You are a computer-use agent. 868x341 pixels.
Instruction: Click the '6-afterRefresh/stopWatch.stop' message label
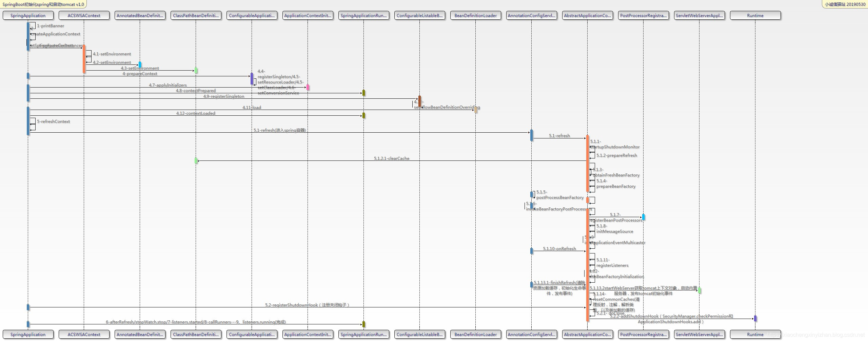196,322
